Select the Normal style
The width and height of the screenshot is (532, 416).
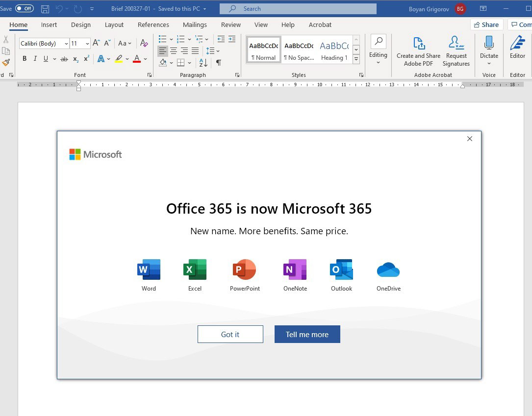264,50
